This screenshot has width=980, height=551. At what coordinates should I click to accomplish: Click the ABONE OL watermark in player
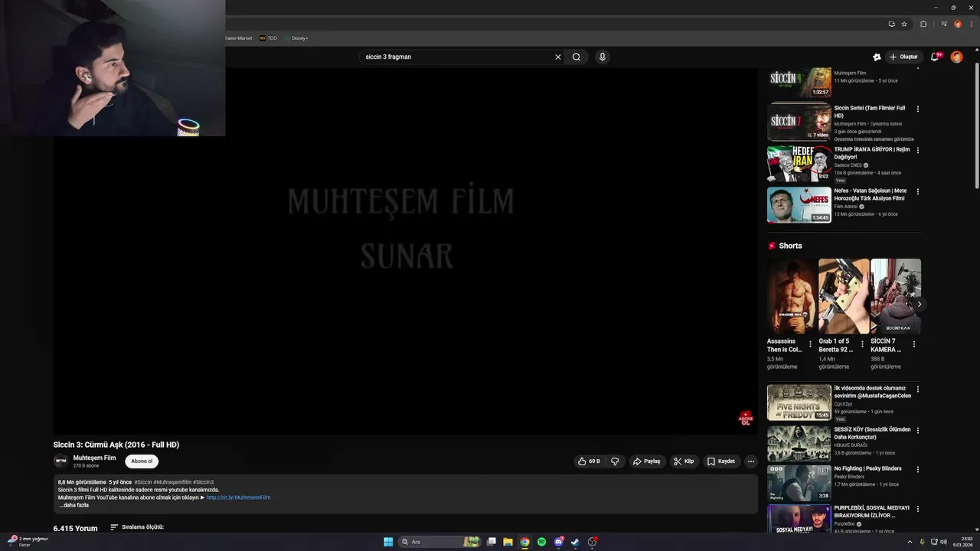[746, 418]
